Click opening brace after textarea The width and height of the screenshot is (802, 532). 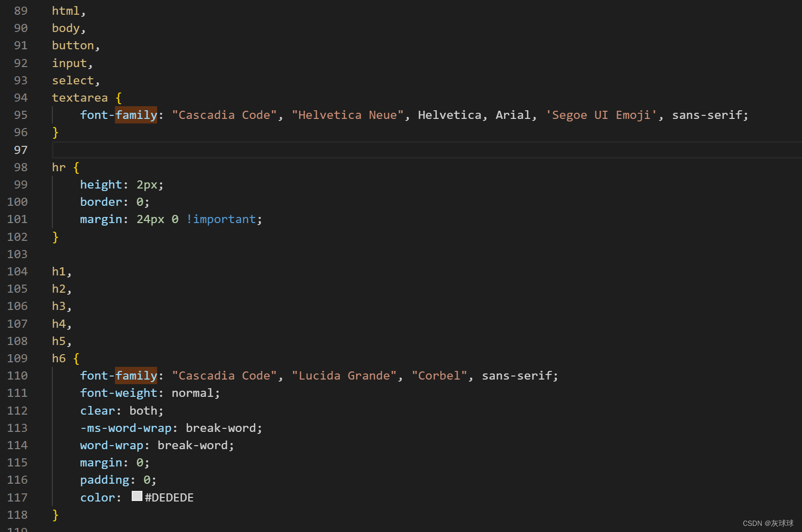(118, 98)
